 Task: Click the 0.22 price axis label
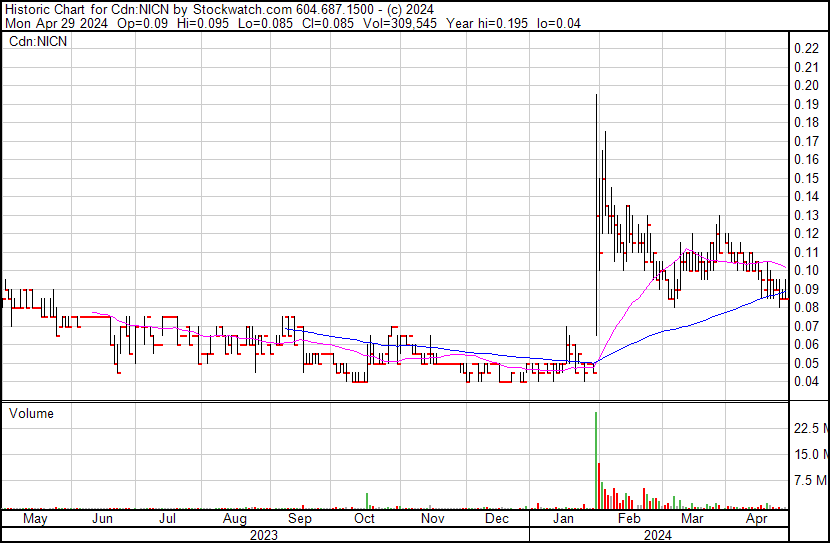click(805, 48)
